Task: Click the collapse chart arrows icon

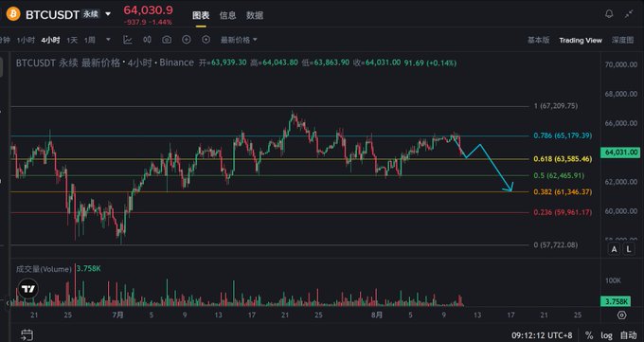Action: coord(629,14)
